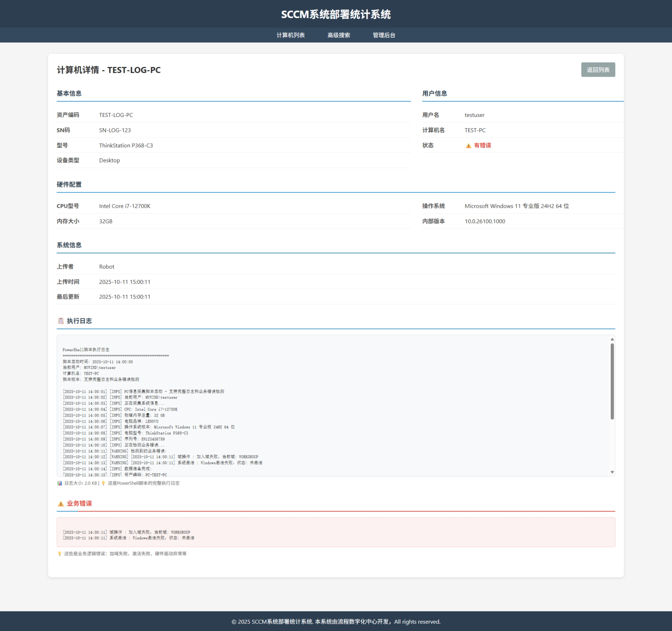Click the device type value Desktop
Screen dimensions: 672x631
[109, 160]
